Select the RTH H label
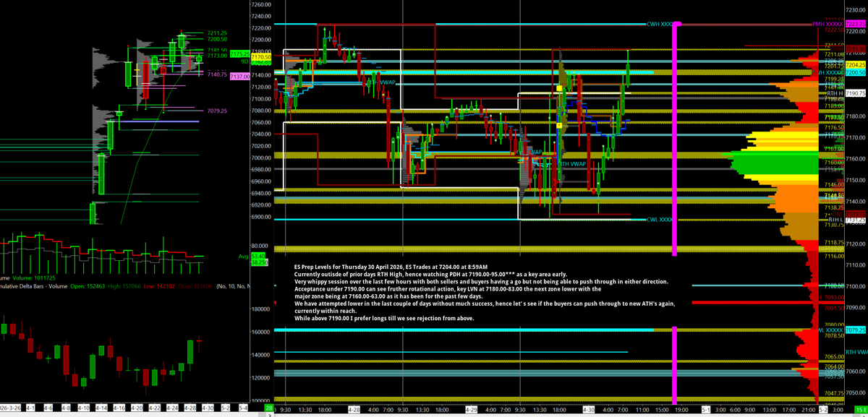This screenshot has width=868, height=417. pos(835,93)
